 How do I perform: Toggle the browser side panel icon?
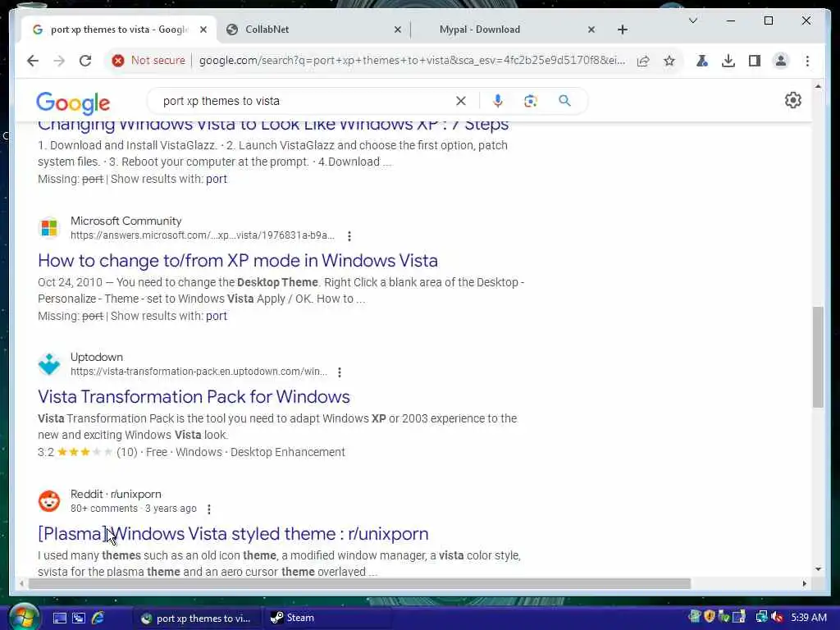click(x=755, y=61)
